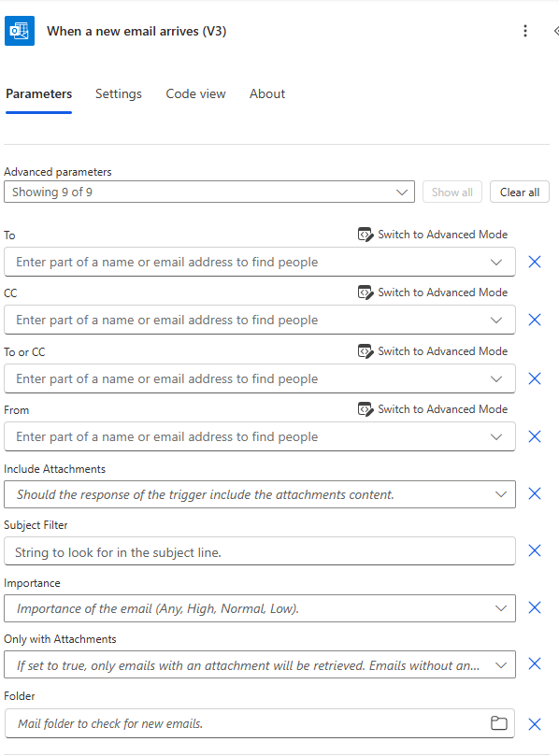Screen dimensions: 559x756
Task: Click the Clear all button
Action: click(x=520, y=192)
